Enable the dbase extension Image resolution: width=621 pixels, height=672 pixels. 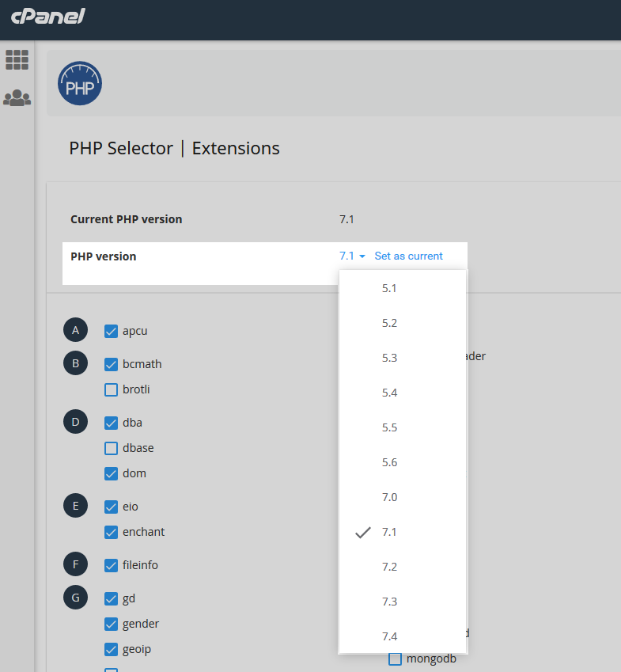(x=111, y=448)
